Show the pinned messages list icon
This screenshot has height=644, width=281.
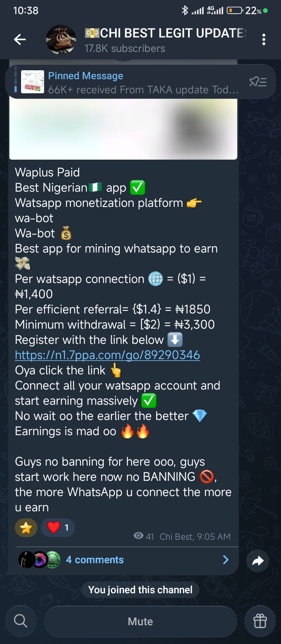(258, 82)
